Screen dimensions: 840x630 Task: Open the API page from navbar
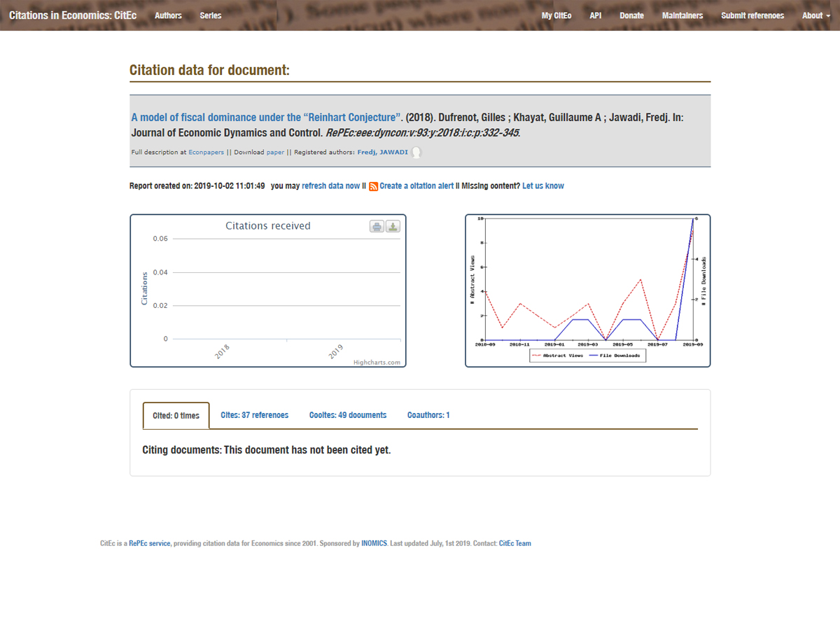596,15
